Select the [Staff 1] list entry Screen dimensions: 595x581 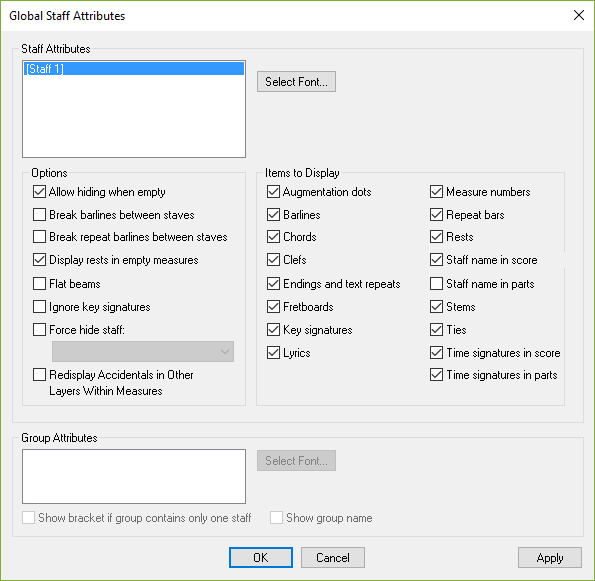[134, 69]
